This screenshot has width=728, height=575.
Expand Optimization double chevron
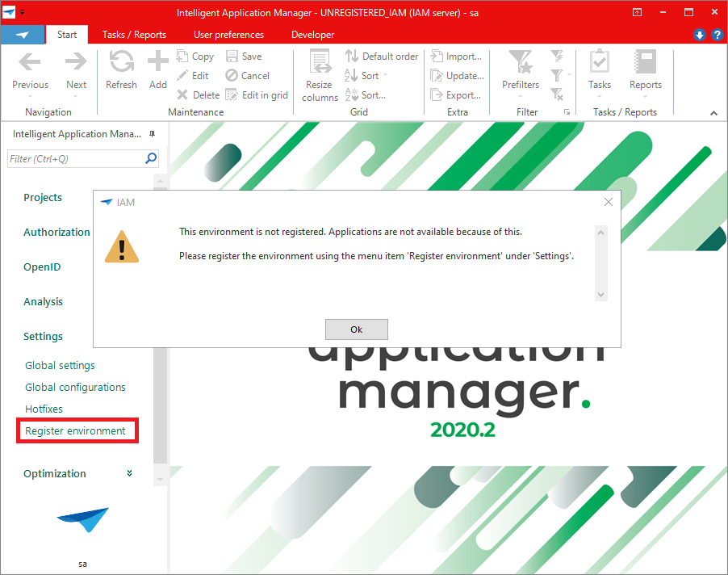point(129,473)
